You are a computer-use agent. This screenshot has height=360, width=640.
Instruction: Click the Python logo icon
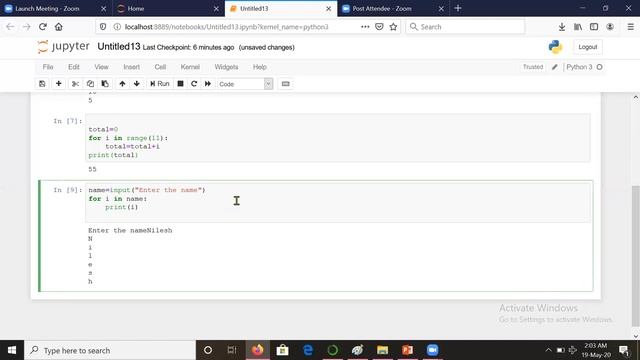coord(555,47)
